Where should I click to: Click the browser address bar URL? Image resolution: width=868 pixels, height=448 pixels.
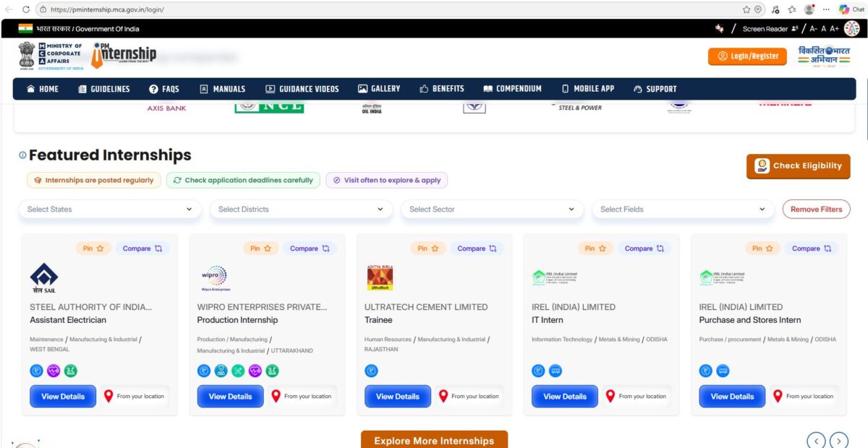coord(107,9)
